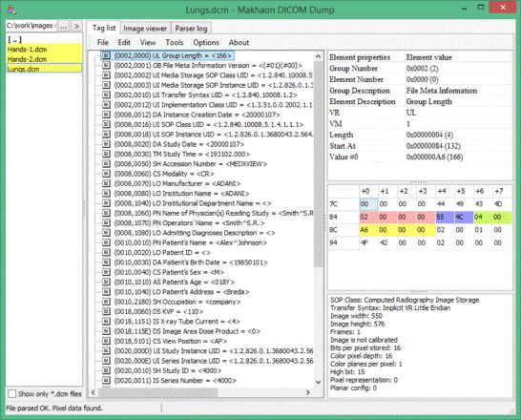Click the tag list scroll down arrow
Image resolution: width=521 pixels, height=420 pixels.
coord(318,382)
